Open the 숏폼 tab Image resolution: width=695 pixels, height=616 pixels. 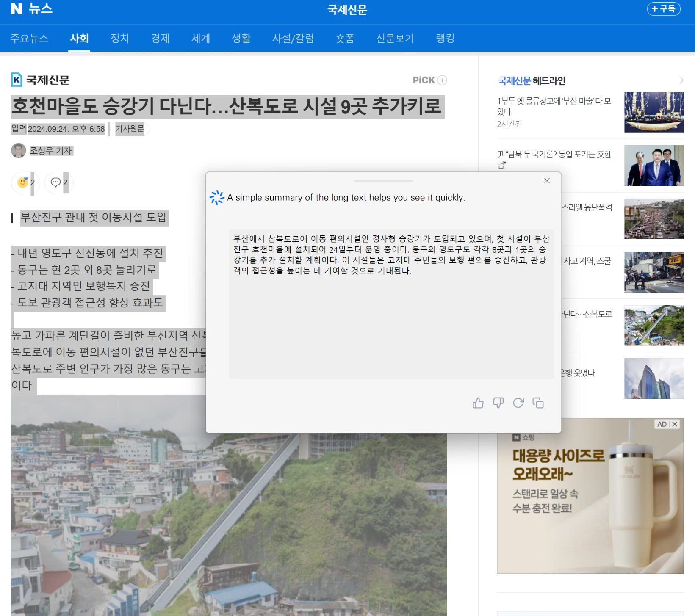pyautogui.click(x=345, y=38)
